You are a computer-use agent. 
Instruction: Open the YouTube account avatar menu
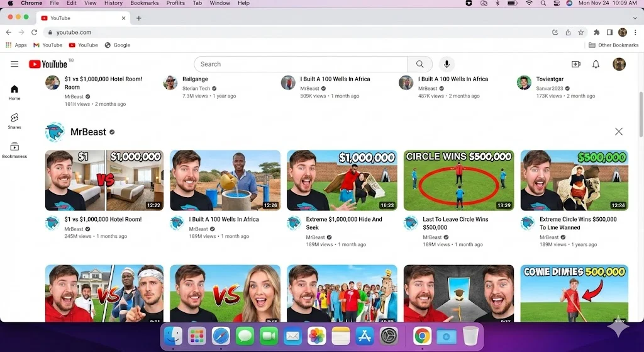[x=619, y=64]
